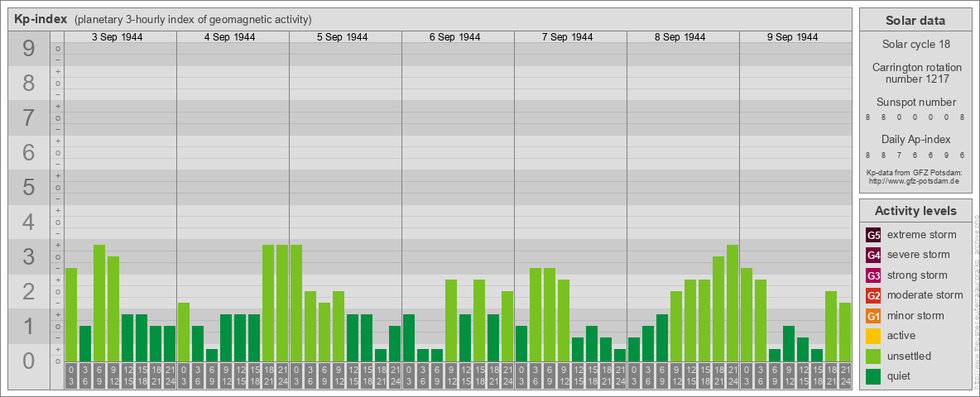Click the 7 Sep 03-06 hour bar

click(535, 314)
